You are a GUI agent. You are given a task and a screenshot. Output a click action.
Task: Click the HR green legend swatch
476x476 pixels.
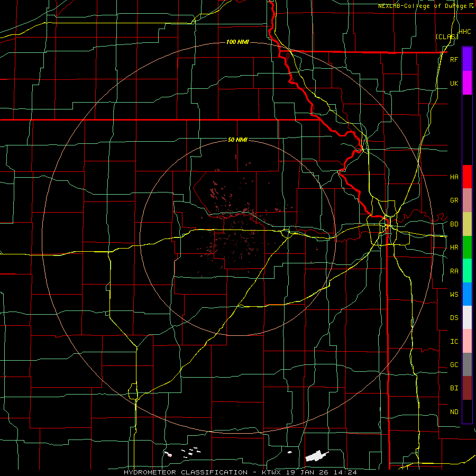point(467,248)
